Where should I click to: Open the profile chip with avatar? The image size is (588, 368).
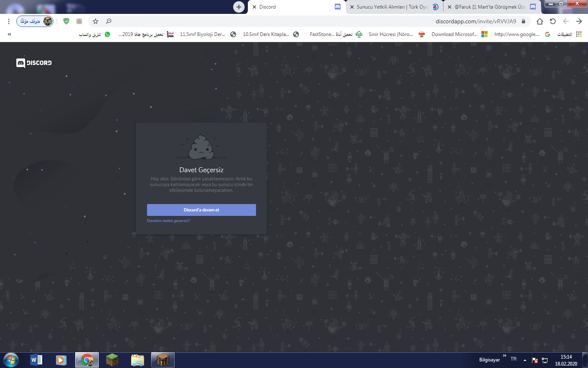click(35, 21)
